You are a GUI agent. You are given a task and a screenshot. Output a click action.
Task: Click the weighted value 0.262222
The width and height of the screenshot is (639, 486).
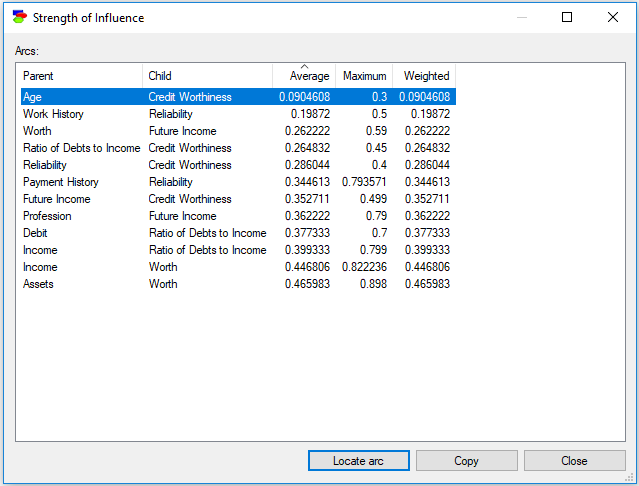[x=427, y=131]
